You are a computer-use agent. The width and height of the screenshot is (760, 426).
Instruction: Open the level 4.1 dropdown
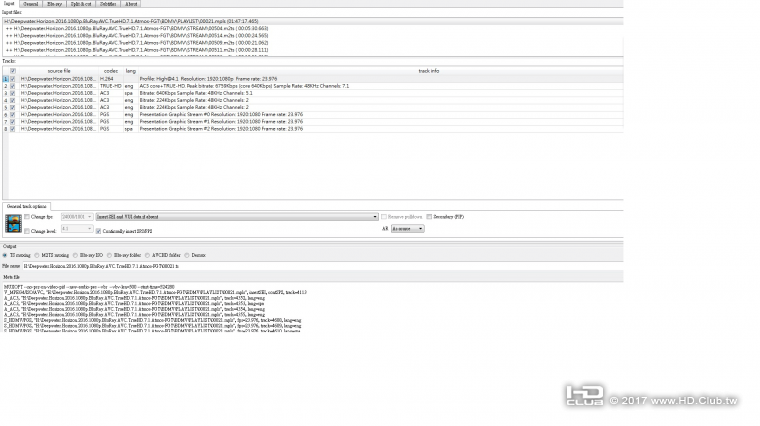(x=77, y=228)
